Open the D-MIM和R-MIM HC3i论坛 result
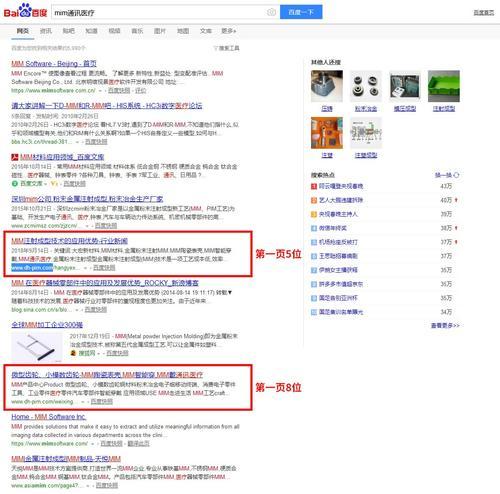The width and height of the screenshot is (500, 494). tap(107, 106)
